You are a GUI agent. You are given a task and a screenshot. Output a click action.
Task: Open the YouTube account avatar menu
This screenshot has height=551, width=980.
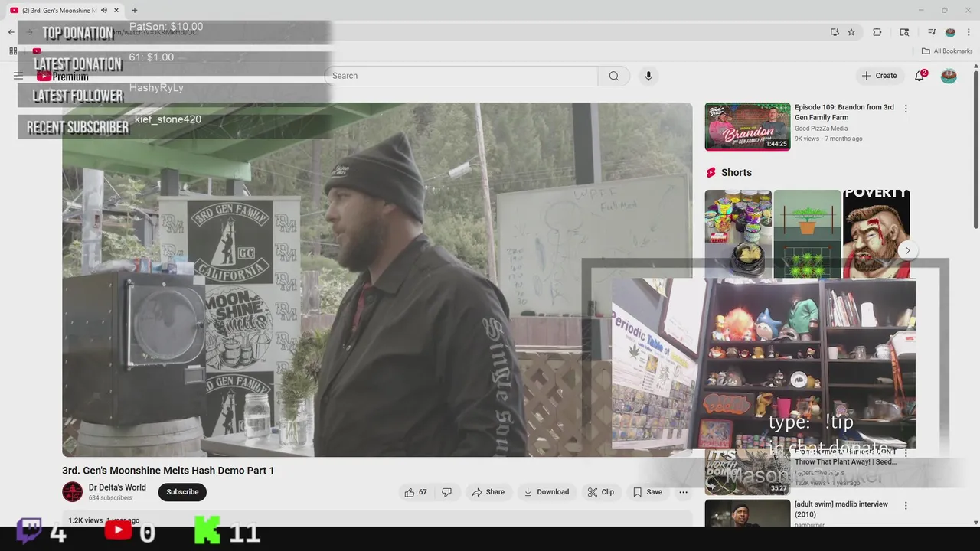pyautogui.click(x=949, y=76)
